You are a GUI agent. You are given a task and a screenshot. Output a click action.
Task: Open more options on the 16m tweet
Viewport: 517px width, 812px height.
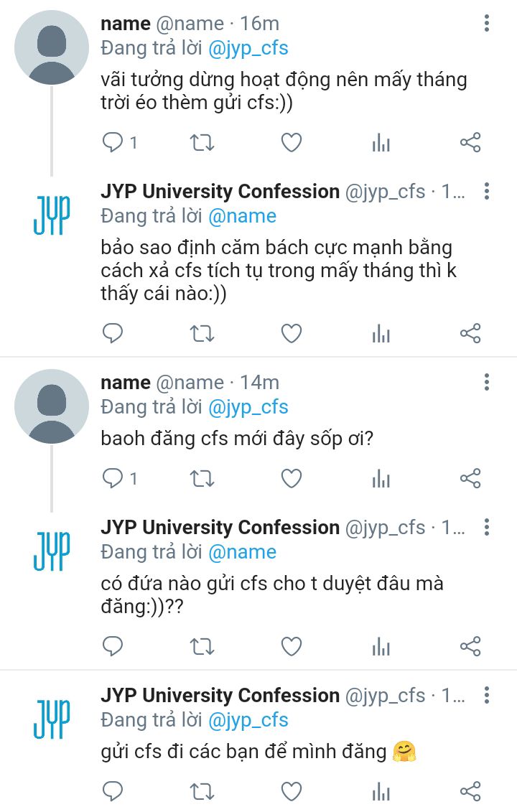point(486,23)
